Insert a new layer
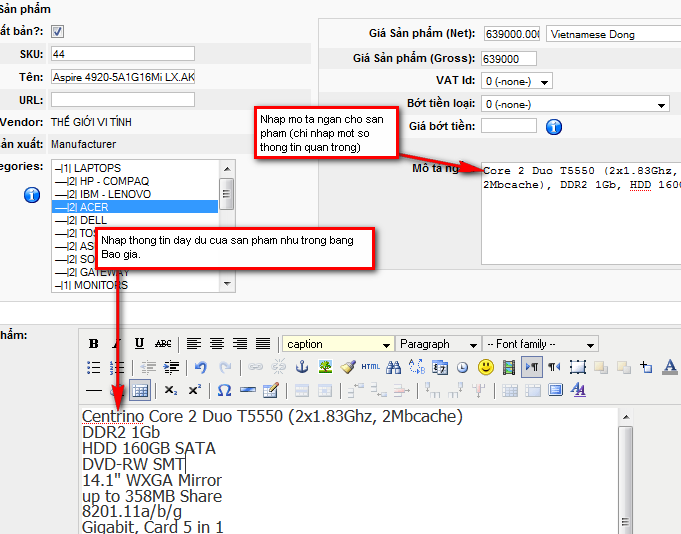The width and height of the screenshot is (681, 534). pyautogui.click(x=578, y=367)
